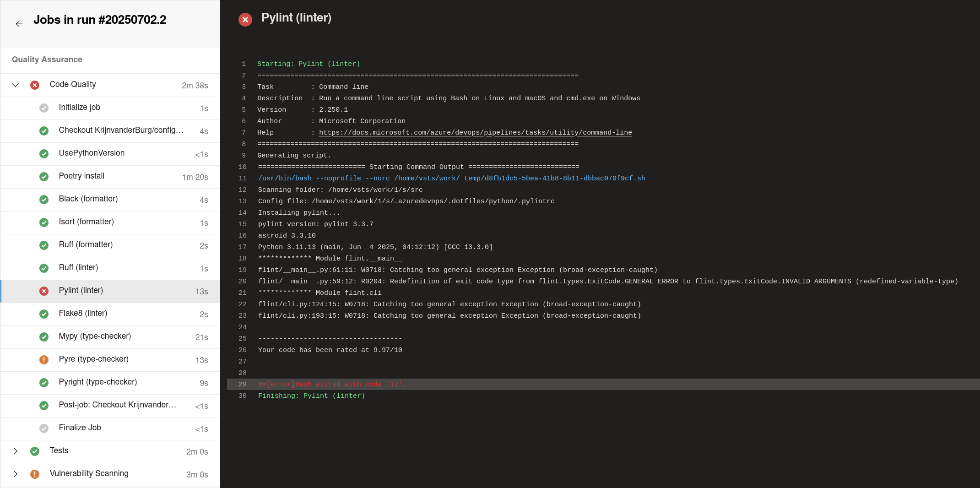Open the Finalize Job step
Viewport: 980px width, 488px height.
(x=110, y=428)
